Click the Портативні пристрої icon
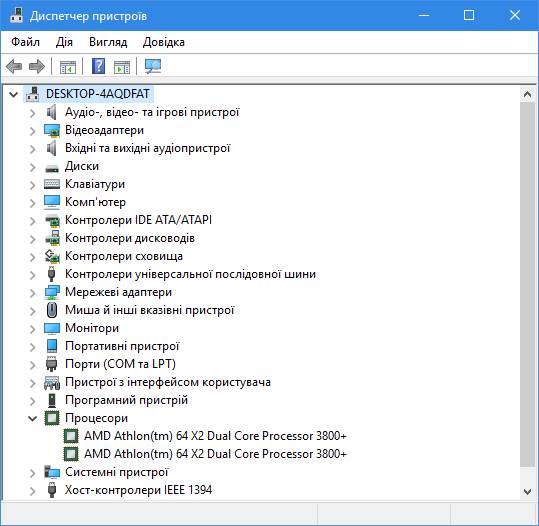The image size is (539, 526). tap(52, 346)
